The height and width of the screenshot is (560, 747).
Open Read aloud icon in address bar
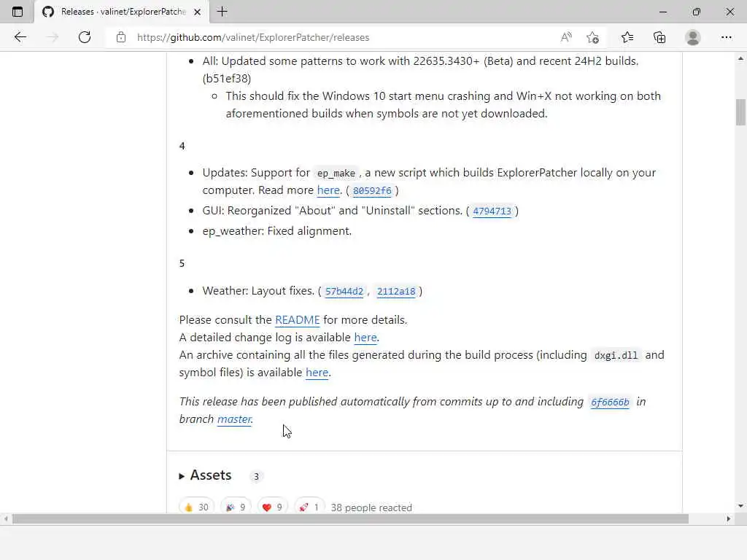tap(566, 37)
